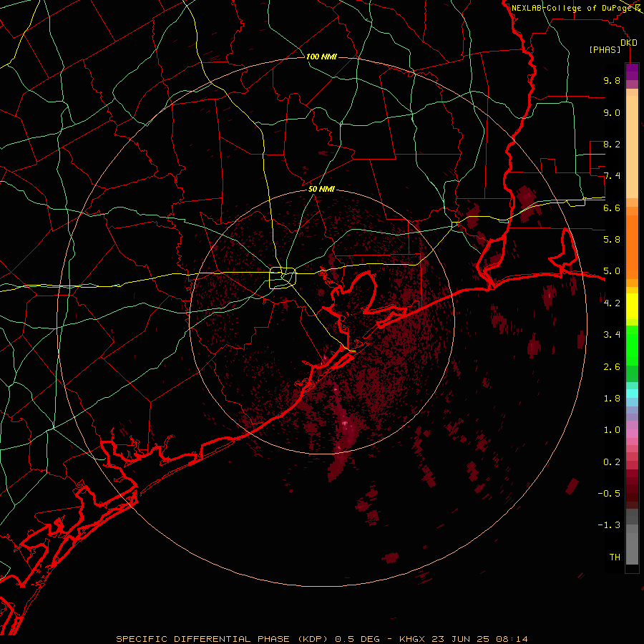Pick the yellow segment of the color bar
The width and height of the screenshot is (644, 644).
tap(632, 306)
